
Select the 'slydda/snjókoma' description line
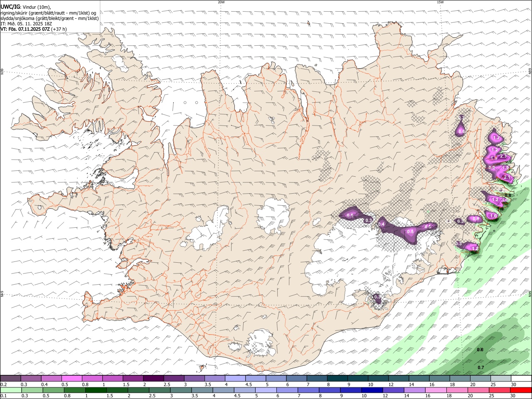[49, 18]
